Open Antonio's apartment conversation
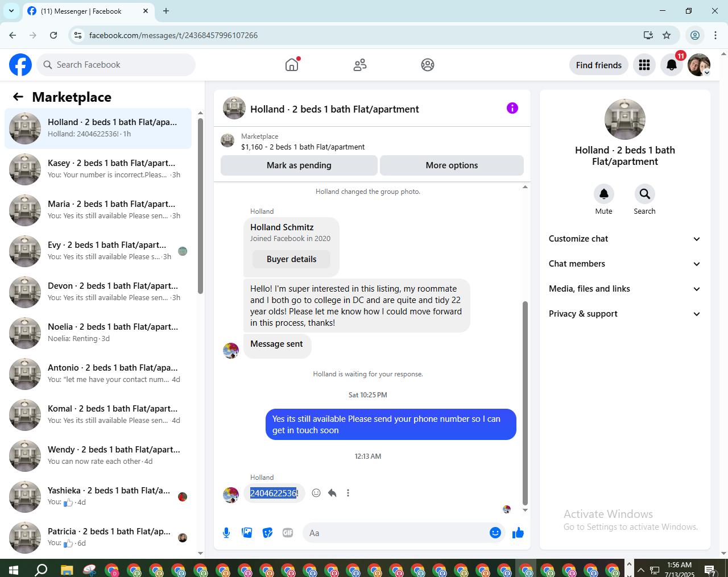The image size is (728, 577). click(x=98, y=374)
